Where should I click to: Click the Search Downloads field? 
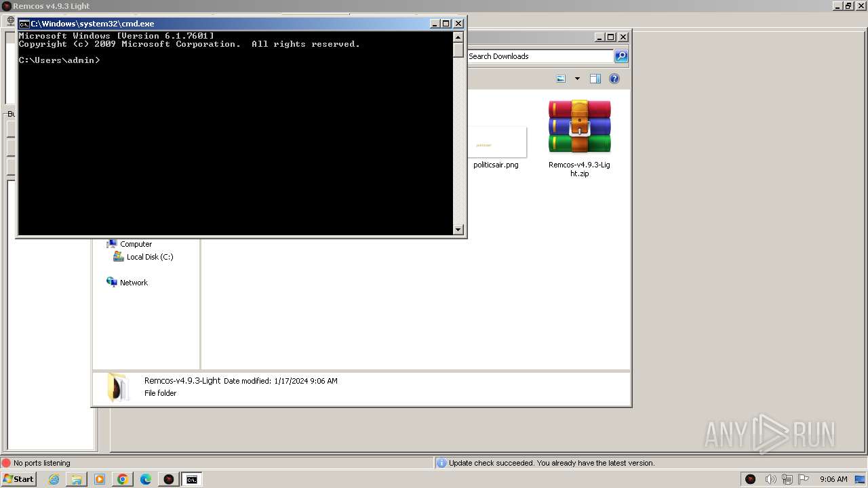(x=540, y=56)
